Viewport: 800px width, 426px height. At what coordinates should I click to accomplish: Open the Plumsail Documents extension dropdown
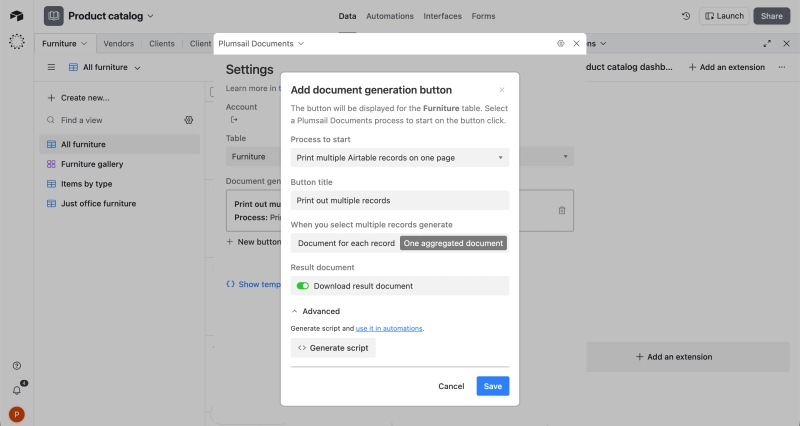pyautogui.click(x=301, y=43)
